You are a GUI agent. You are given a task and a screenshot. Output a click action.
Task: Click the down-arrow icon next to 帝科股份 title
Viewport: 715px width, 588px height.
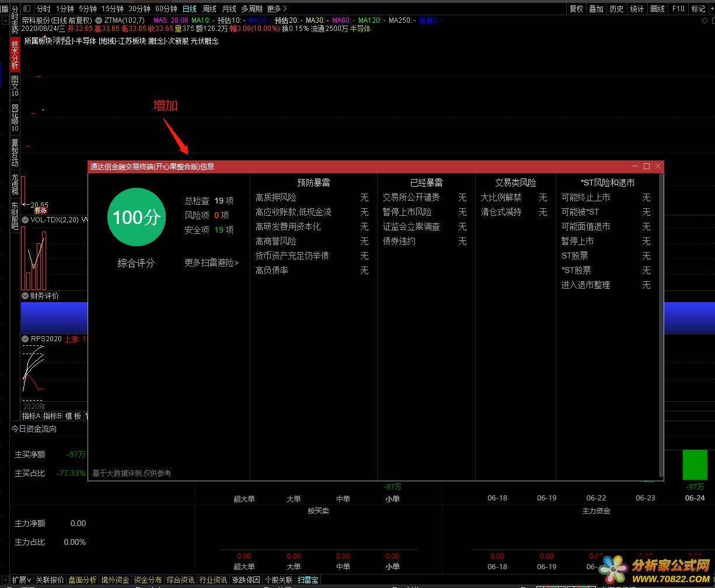(x=98, y=20)
